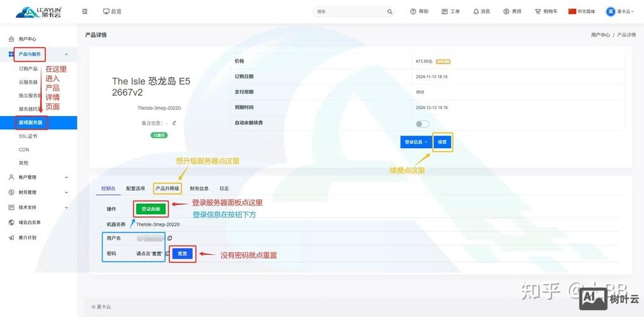The height and width of the screenshot is (317, 644).
Task: Open 工单 tickets in the top bar
Action: pyautogui.click(x=451, y=11)
